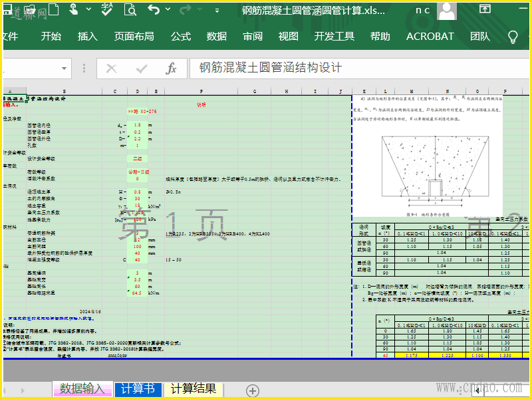Select the red cell reading 二级

[x=138, y=158]
